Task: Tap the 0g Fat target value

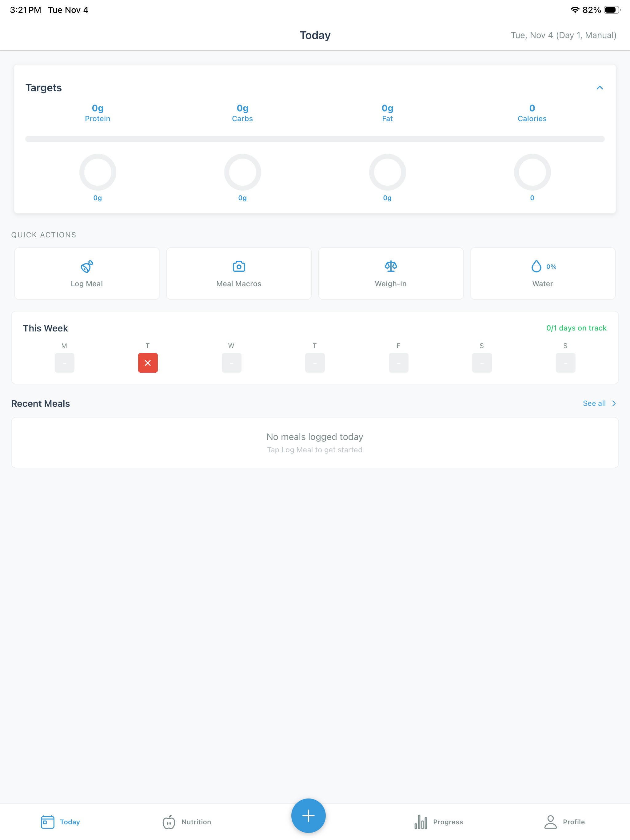Action: tap(387, 108)
